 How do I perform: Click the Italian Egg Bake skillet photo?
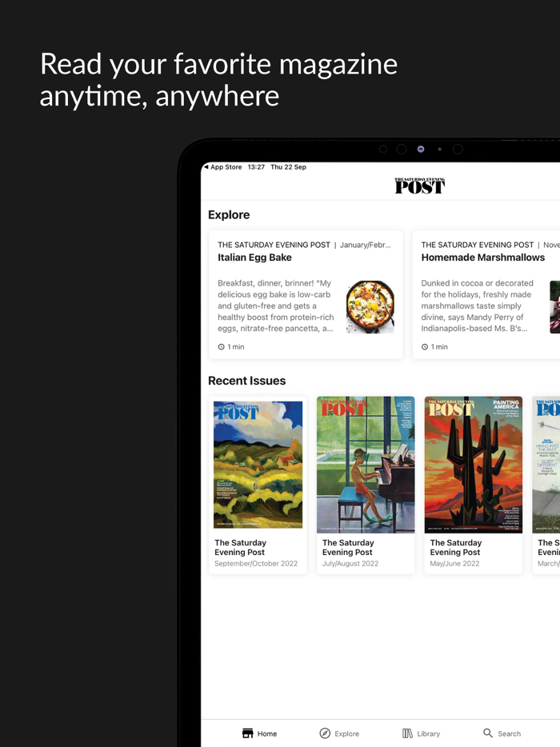click(x=370, y=307)
